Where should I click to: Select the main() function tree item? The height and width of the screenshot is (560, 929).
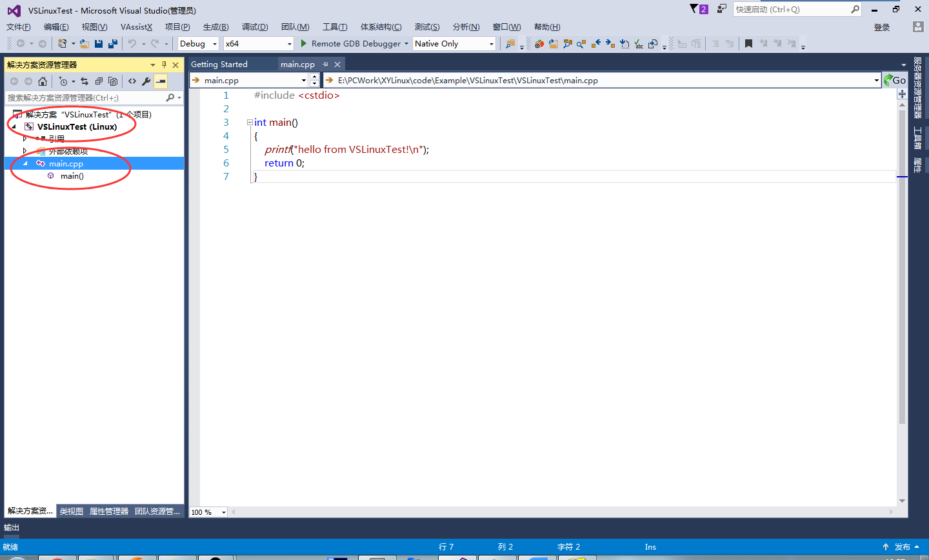click(x=72, y=175)
